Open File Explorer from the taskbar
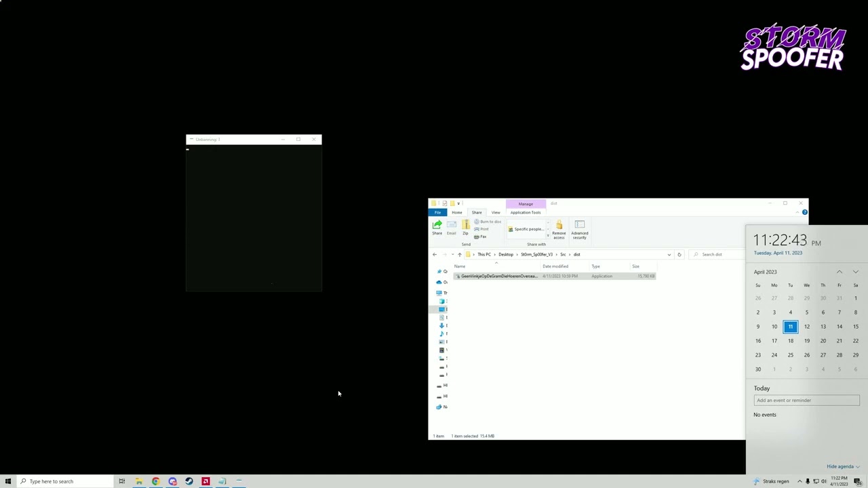Viewport: 868px width, 488px height. [138, 481]
